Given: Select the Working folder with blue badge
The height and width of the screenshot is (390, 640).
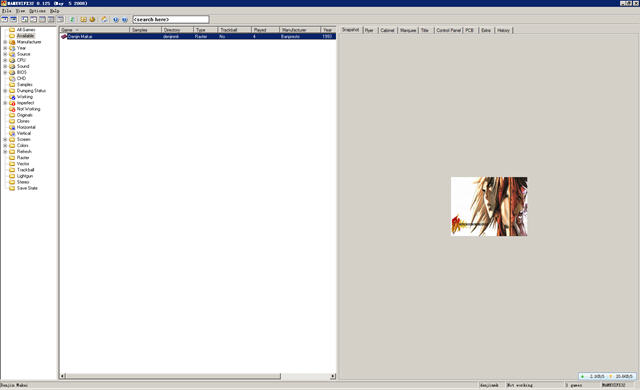Looking at the screenshot, I should pyautogui.click(x=12, y=97).
